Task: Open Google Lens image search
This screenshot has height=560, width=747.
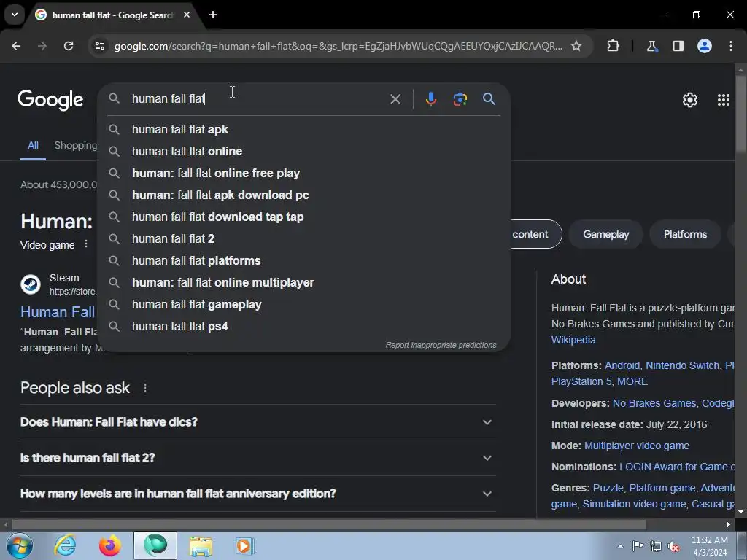Action: (x=460, y=99)
